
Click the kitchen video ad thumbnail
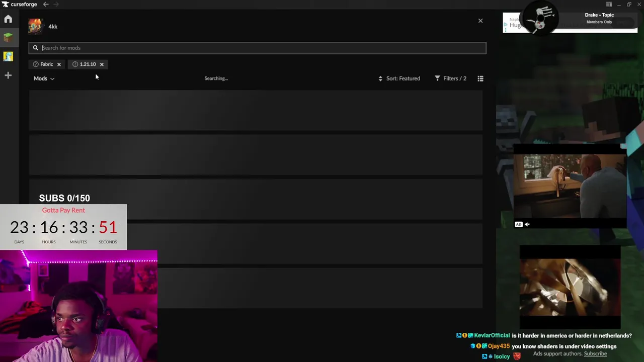(570, 187)
